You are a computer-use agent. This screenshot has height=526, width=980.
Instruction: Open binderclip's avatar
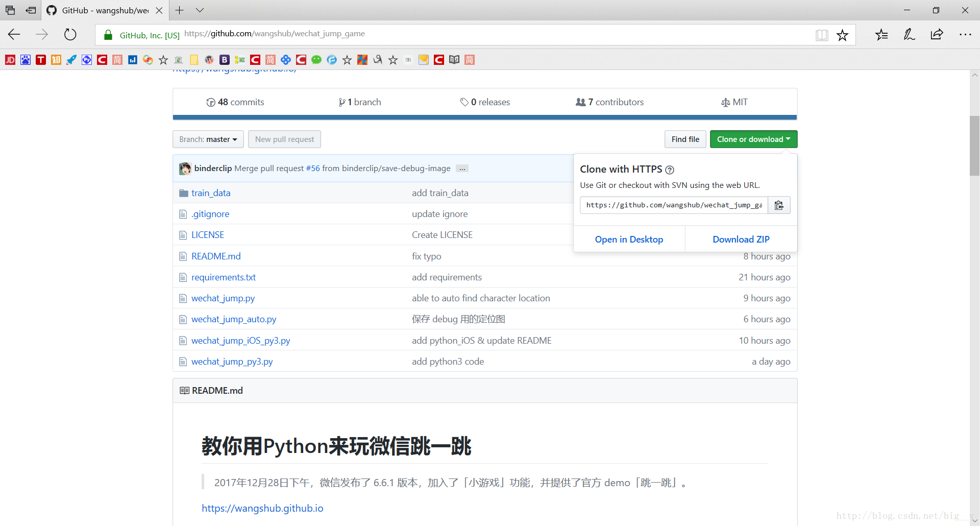[185, 169]
